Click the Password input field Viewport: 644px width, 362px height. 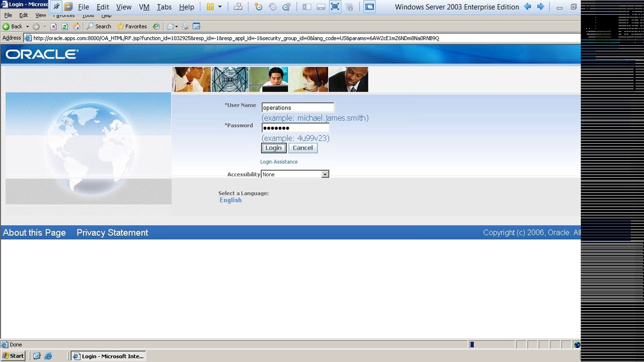tap(295, 128)
